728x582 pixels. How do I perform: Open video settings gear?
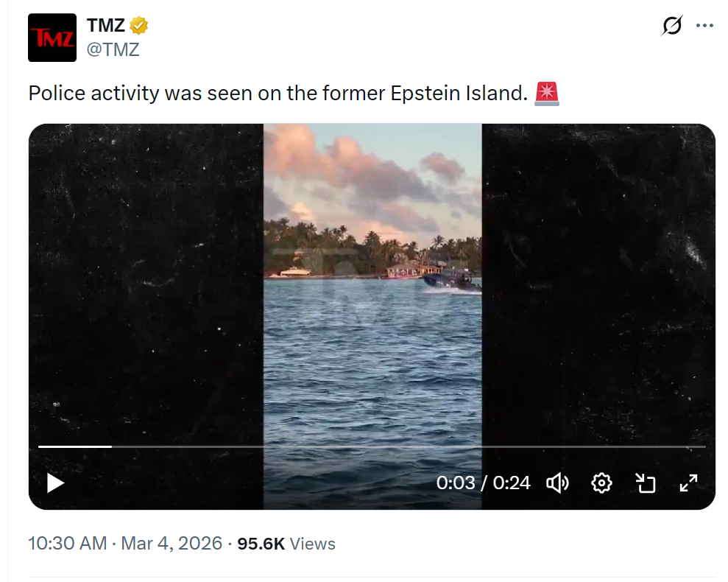[x=601, y=483]
